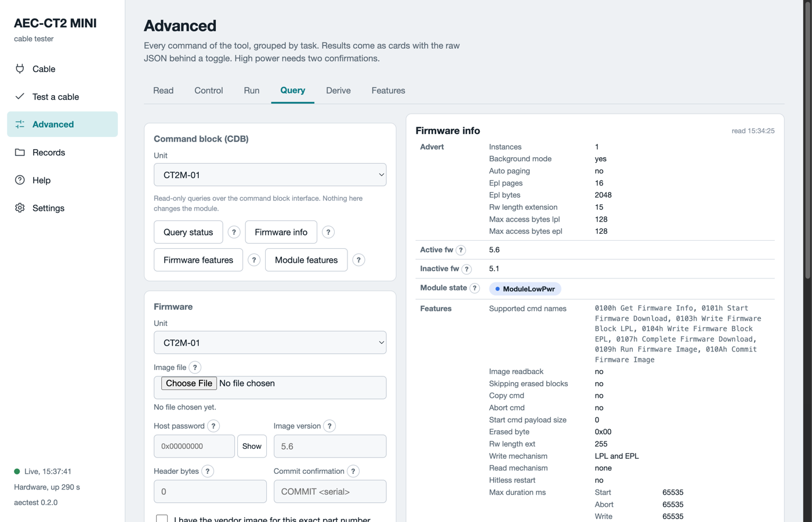812x522 pixels.
Task: Open Settings in the sidebar
Action: coord(63,208)
